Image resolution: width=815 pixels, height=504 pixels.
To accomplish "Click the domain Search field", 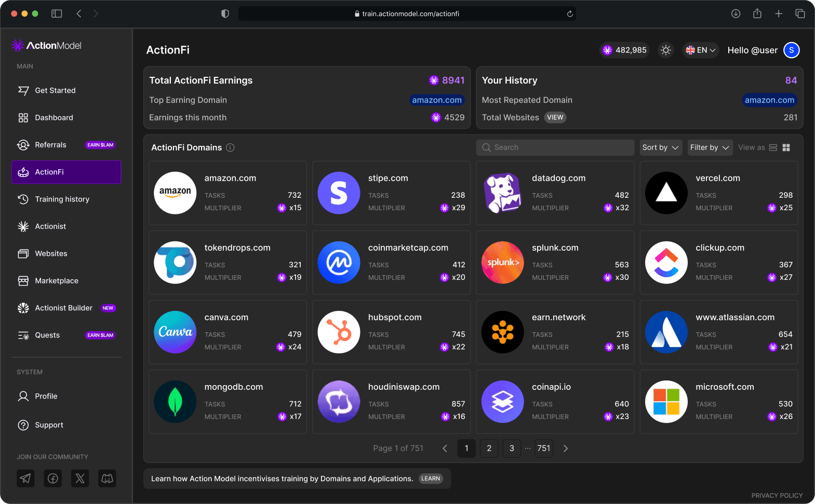I will pos(555,147).
